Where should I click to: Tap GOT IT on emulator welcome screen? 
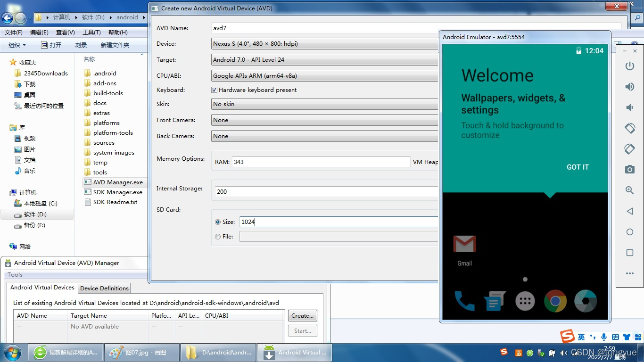[578, 167]
